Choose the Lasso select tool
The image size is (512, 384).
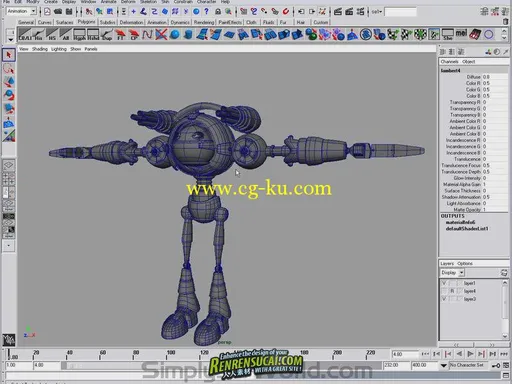9,69
